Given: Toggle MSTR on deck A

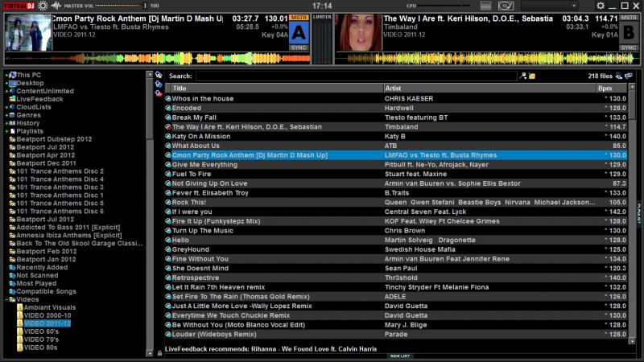Looking at the screenshot, I should point(299,18).
